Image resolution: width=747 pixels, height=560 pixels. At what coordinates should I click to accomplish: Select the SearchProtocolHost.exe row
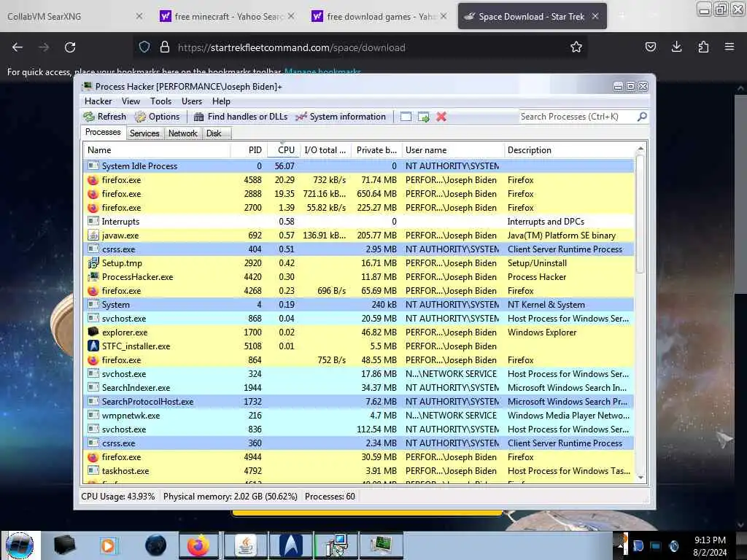click(x=359, y=402)
